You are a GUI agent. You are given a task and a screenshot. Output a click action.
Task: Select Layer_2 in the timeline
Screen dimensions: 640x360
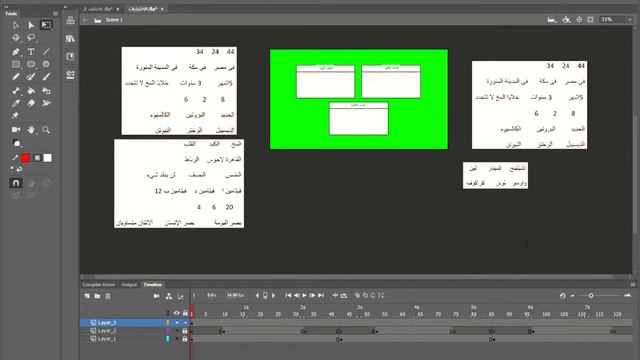(107, 331)
